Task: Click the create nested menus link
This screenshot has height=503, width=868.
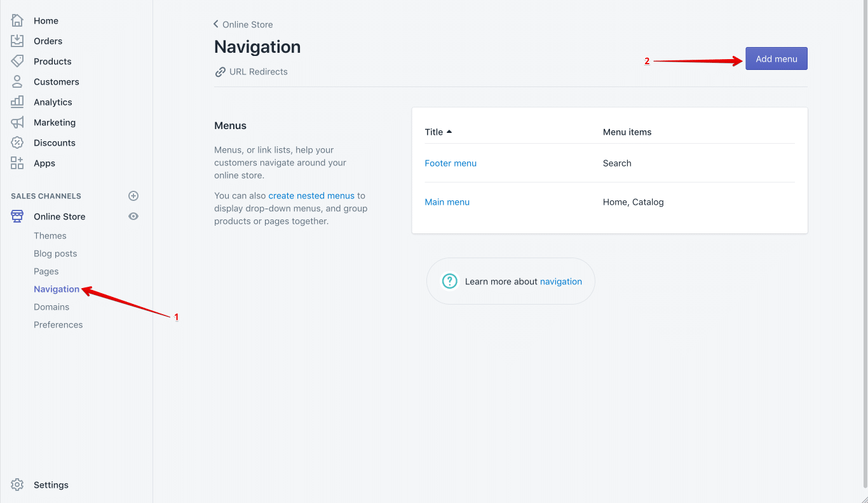Action: click(x=312, y=195)
